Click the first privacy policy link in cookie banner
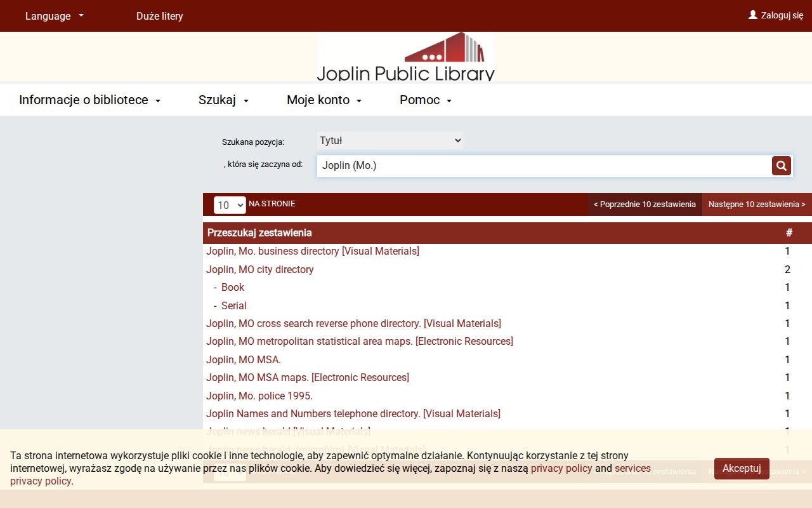 pos(561,469)
